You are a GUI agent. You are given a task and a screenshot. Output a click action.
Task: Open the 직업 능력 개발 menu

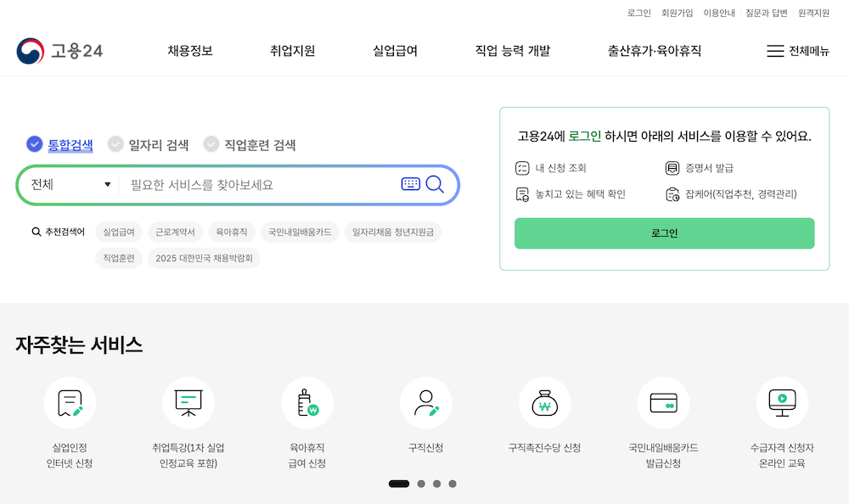[513, 51]
